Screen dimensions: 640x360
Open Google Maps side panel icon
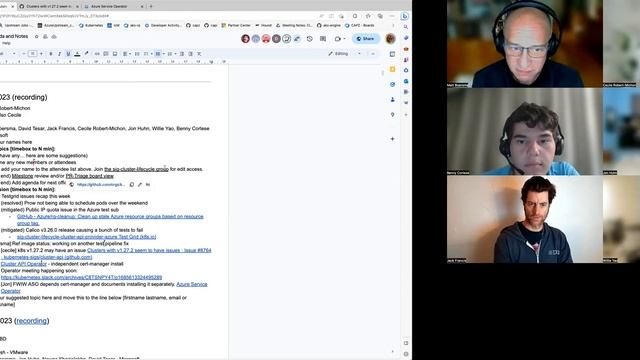point(392,115)
